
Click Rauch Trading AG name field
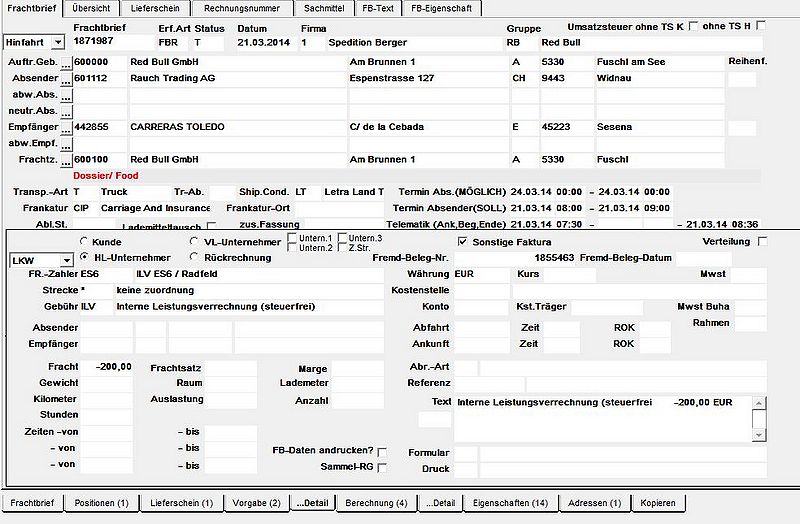click(238, 79)
